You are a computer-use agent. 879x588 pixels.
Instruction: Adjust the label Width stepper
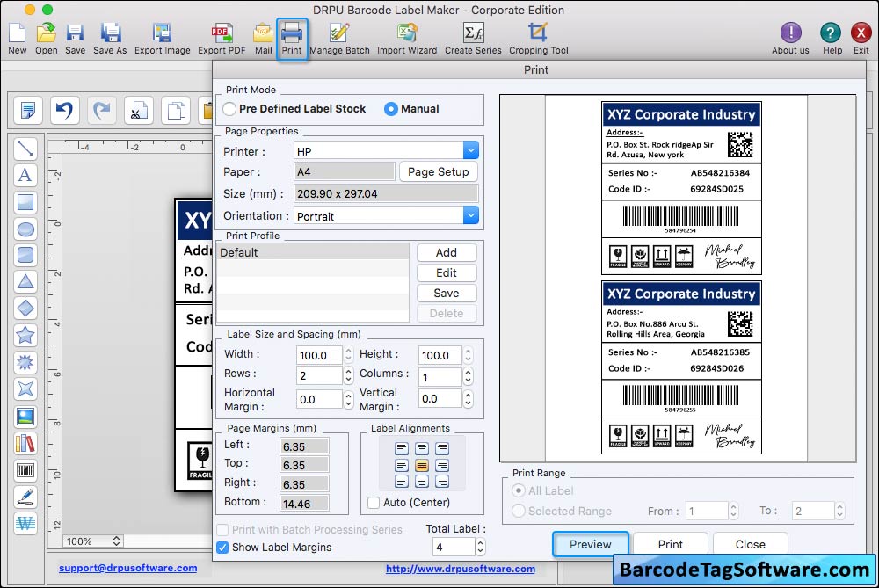click(x=348, y=355)
